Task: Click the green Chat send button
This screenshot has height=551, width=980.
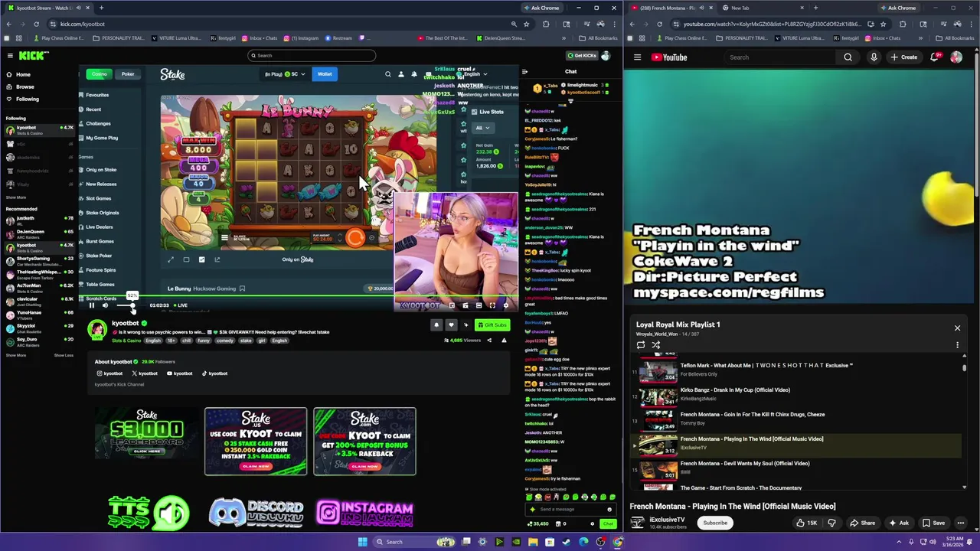Action: click(x=607, y=523)
